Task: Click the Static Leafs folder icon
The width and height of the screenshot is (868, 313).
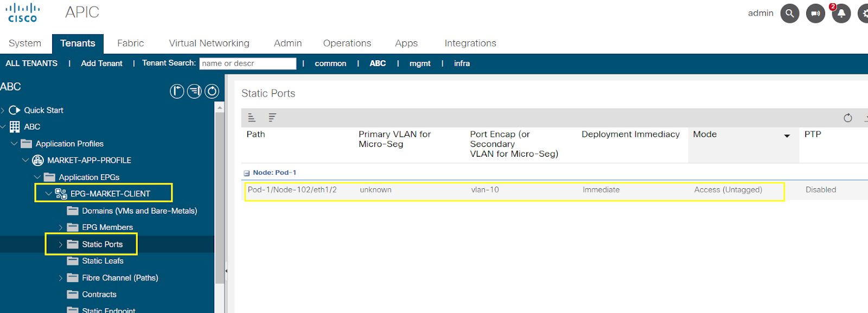Action: (73, 261)
